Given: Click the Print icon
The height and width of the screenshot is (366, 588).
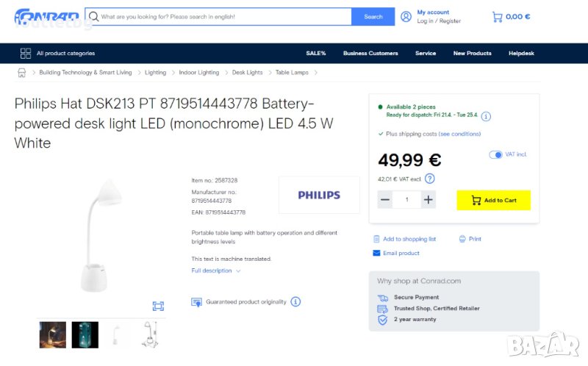Looking at the screenshot, I should [x=462, y=239].
